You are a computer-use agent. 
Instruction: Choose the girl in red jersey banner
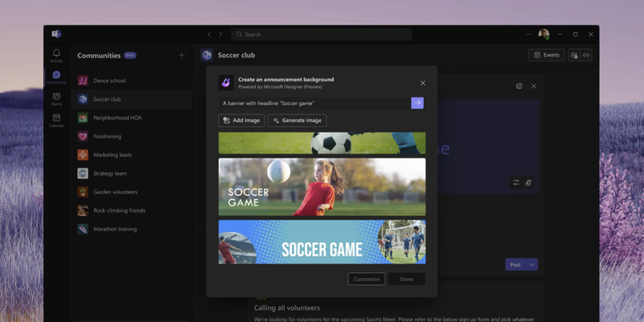coord(322,187)
